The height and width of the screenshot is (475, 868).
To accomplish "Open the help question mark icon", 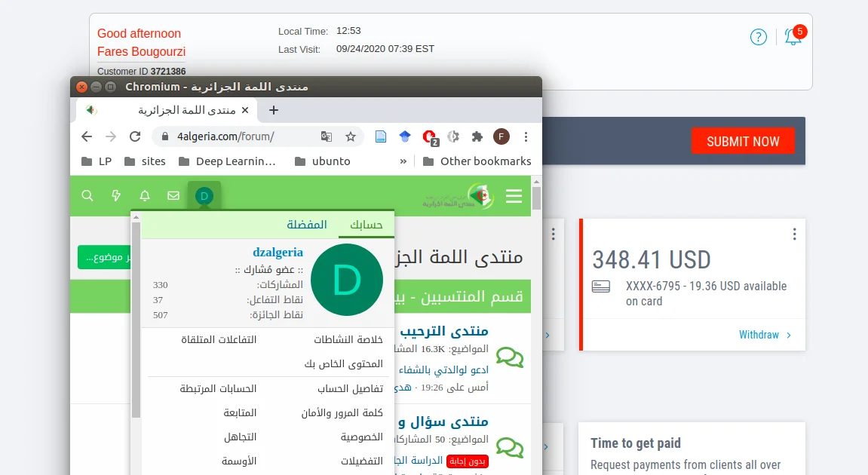I will (758, 37).
